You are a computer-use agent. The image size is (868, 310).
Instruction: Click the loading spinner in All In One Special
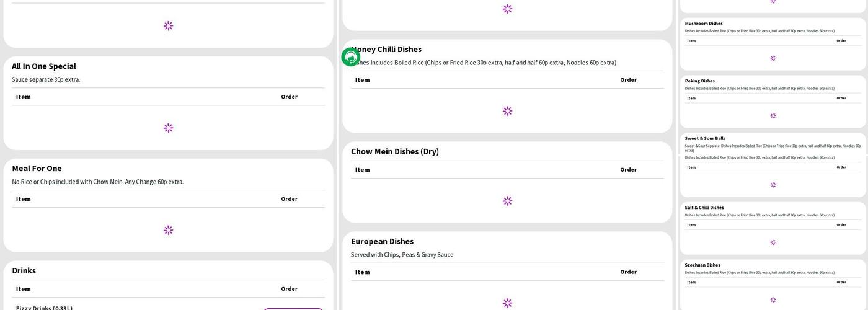click(168, 128)
